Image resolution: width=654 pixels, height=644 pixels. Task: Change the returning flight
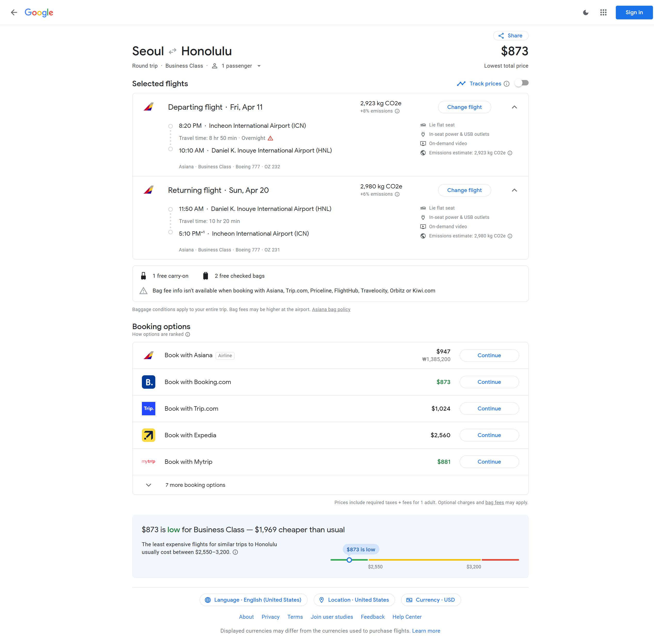(464, 190)
